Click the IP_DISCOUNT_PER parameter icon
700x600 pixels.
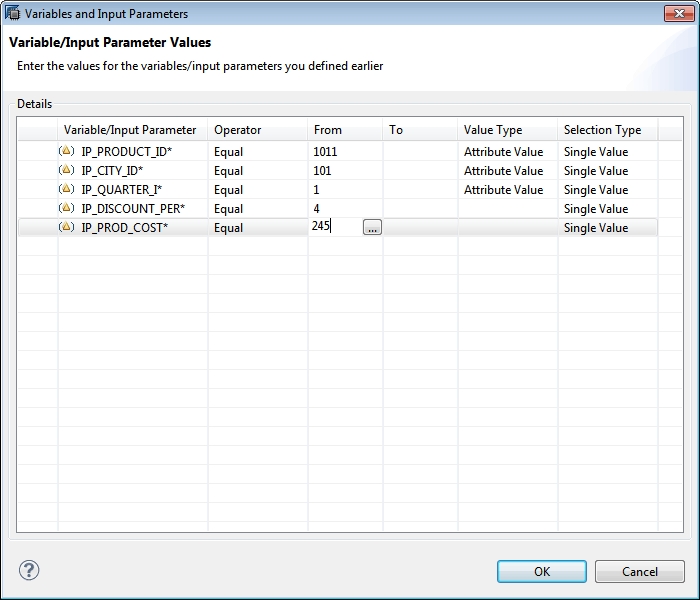tap(66, 208)
